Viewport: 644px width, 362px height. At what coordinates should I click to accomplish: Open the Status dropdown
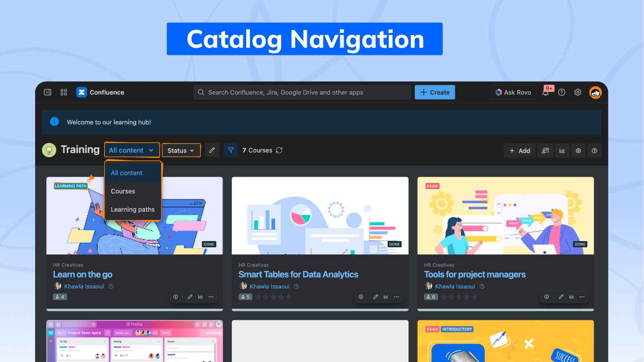tap(181, 151)
